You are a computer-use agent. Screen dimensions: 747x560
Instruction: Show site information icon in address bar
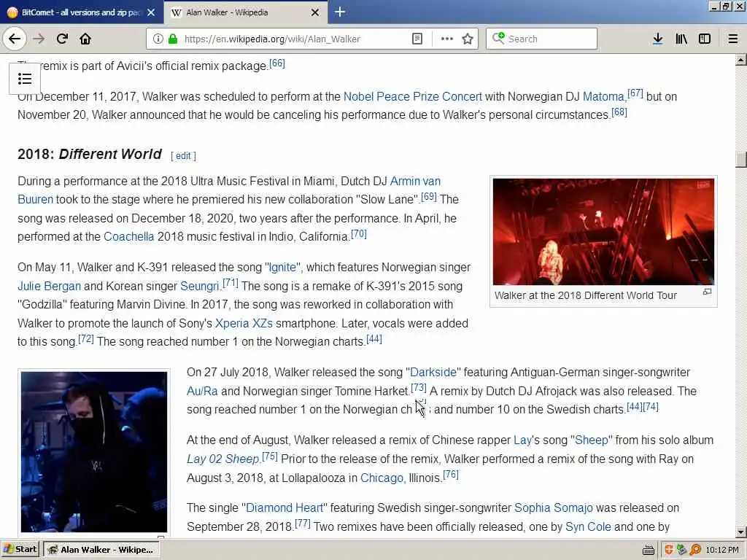click(x=158, y=39)
